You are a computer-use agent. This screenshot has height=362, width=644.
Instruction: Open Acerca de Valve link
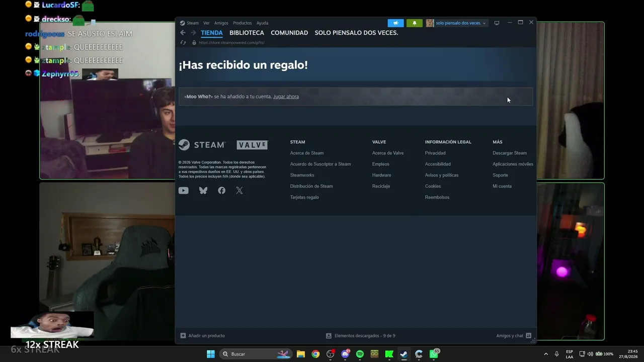click(388, 153)
